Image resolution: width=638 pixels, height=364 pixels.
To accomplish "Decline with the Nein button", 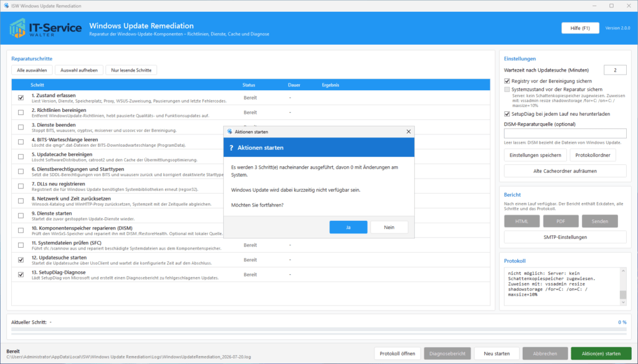I will click(x=389, y=227).
